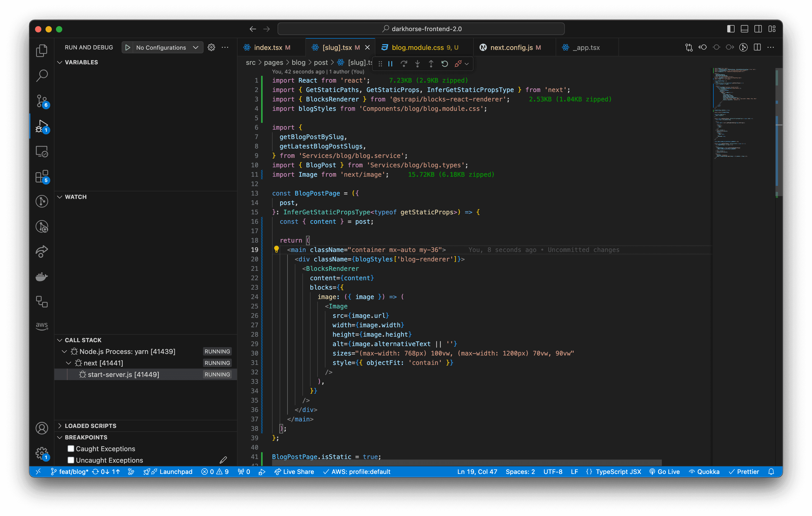The height and width of the screenshot is (516, 812).
Task: Select the Run and Debug activity icon
Action: pyautogui.click(x=42, y=126)
